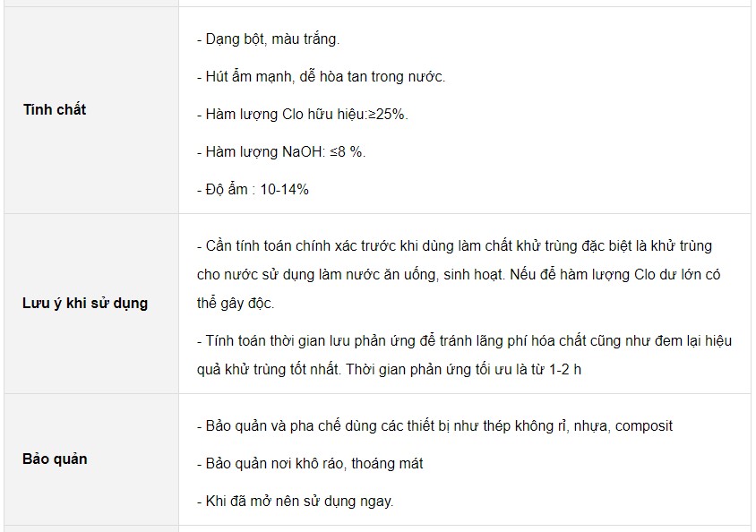Click the 'Hàm lượng NaOH' line
The height and width of the screenshot is (532, 756).
(x=281, y=151)
